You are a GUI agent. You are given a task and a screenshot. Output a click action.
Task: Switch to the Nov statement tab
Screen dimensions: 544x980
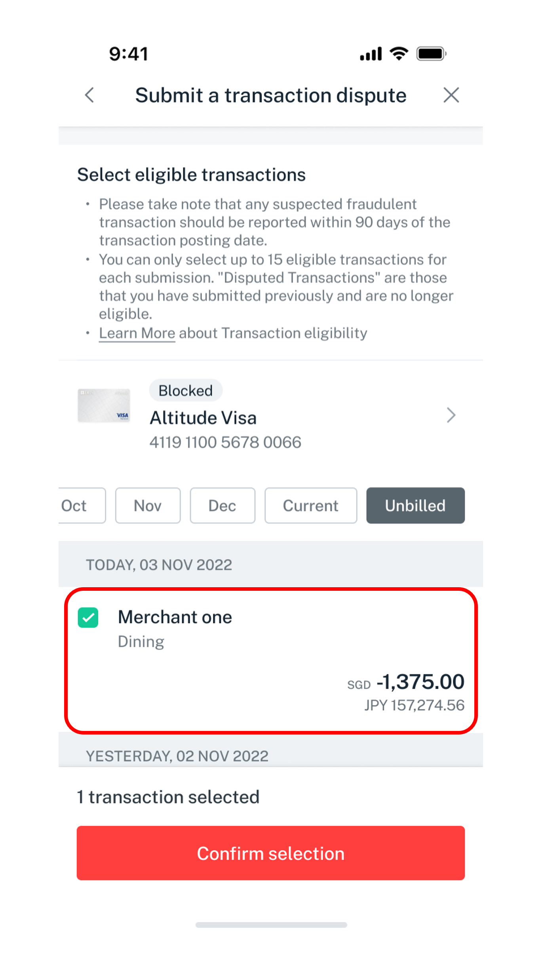point(148,505)
